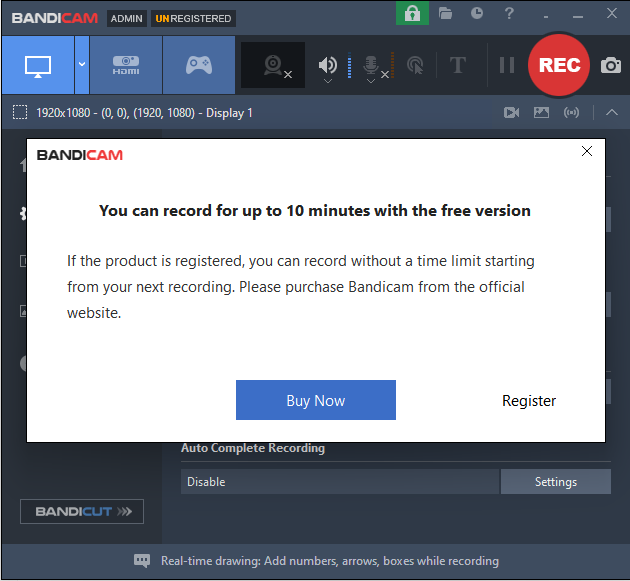Click the Buy Now button
The width and height of the screenshot is (630, 581).
(x=316, y=400)
